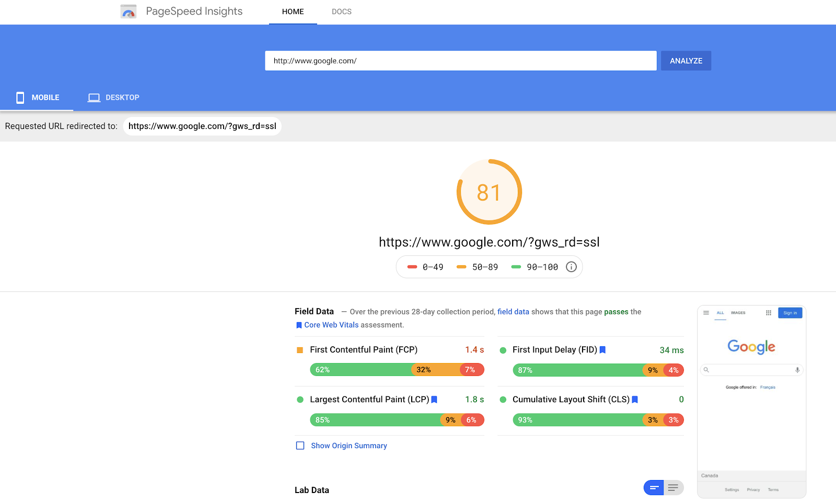Click the 1.4 s FCP value
Screen dimensions: 836x504
click(474, 350)
